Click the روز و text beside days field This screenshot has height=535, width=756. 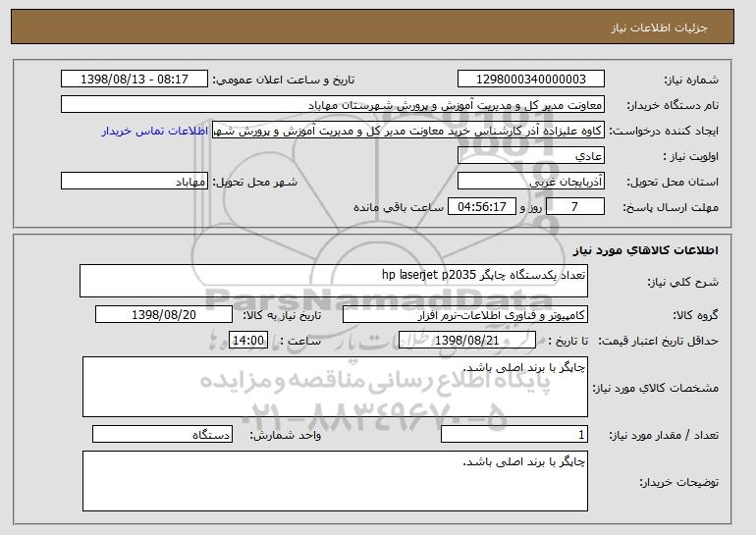pyautogui.click(x=531, y=208)
